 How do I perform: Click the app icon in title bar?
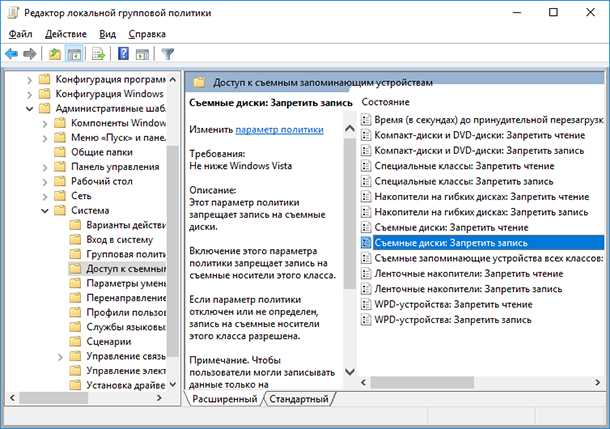tap(13, 13)
